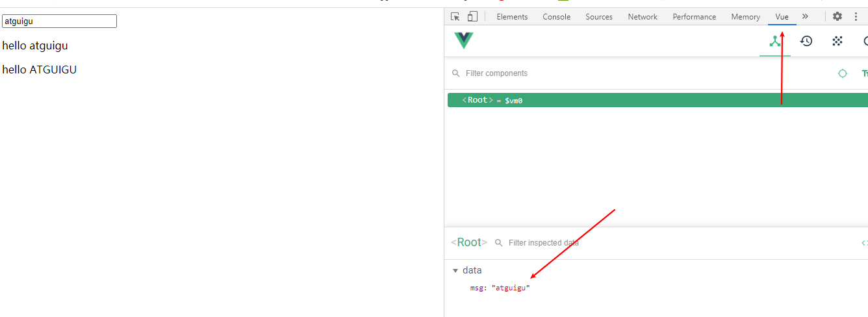Click the inspect element picker icon
Screen dimensions: 868x317
coord(455,17)
